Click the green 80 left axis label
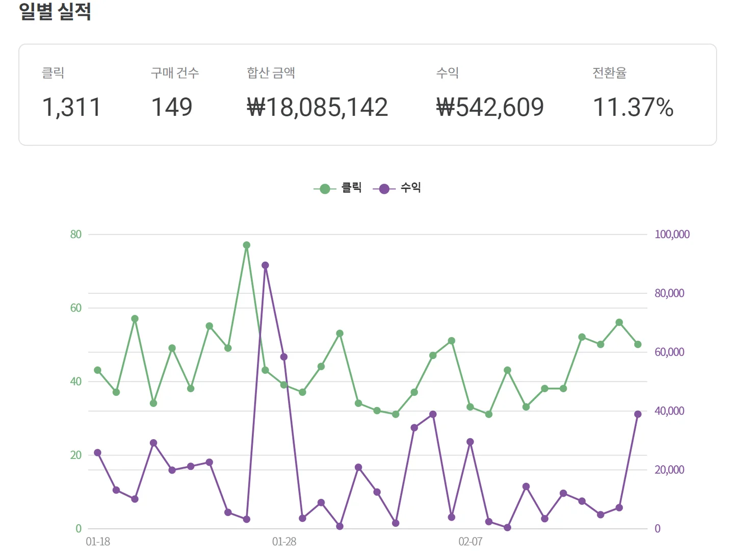The height and width of the screenshot is (560, 729). (x=75, y=234)
